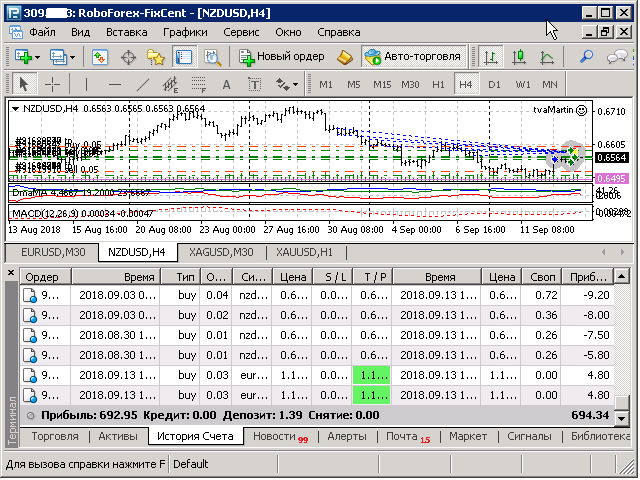The height and width of the screenshot is (480, 640).
Task: Open the Market Watch window icon
Action: [x=100, y=57]
